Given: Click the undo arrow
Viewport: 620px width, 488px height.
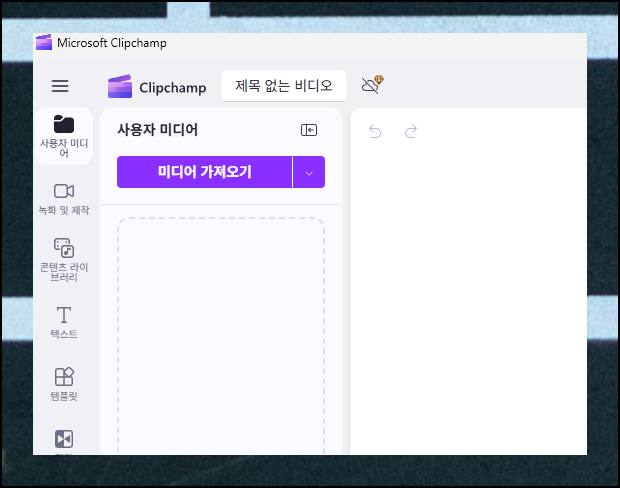Looking at the screenshot, I should pyautogui.click(x=375, y=131).
